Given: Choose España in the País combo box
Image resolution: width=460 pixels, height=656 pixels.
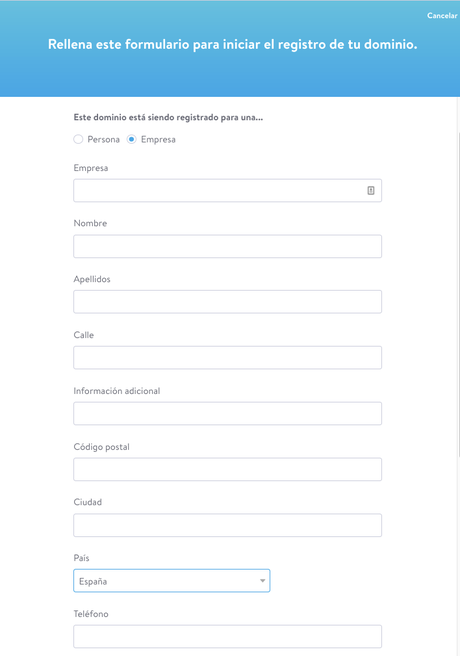Looking at the screenshot, I should (x=171, y=581).
